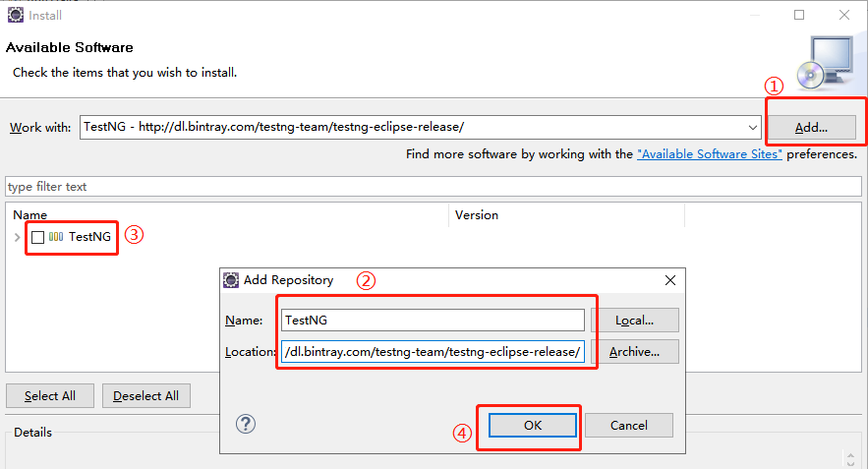Open the Work with dropdown arrow
Image resolution: width=868 pixels, height=469 pixels.
click(x=752, y=128)
